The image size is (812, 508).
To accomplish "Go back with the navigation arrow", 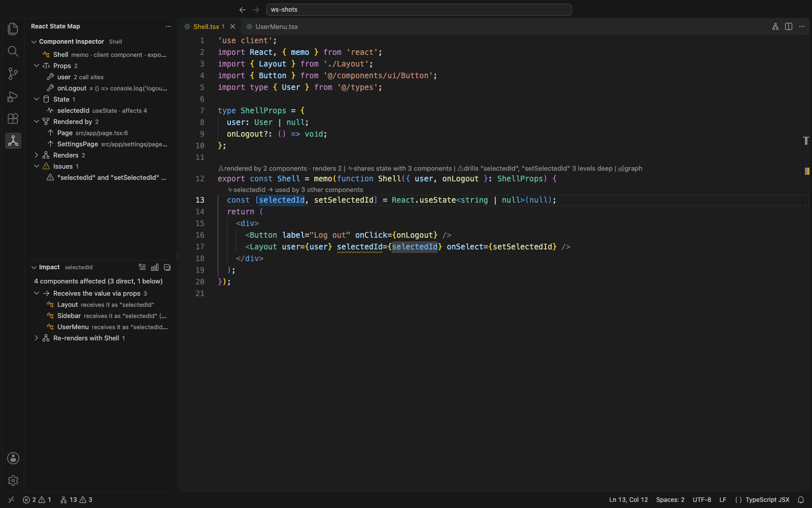I will pyautogui.click(x=243, y=10).
